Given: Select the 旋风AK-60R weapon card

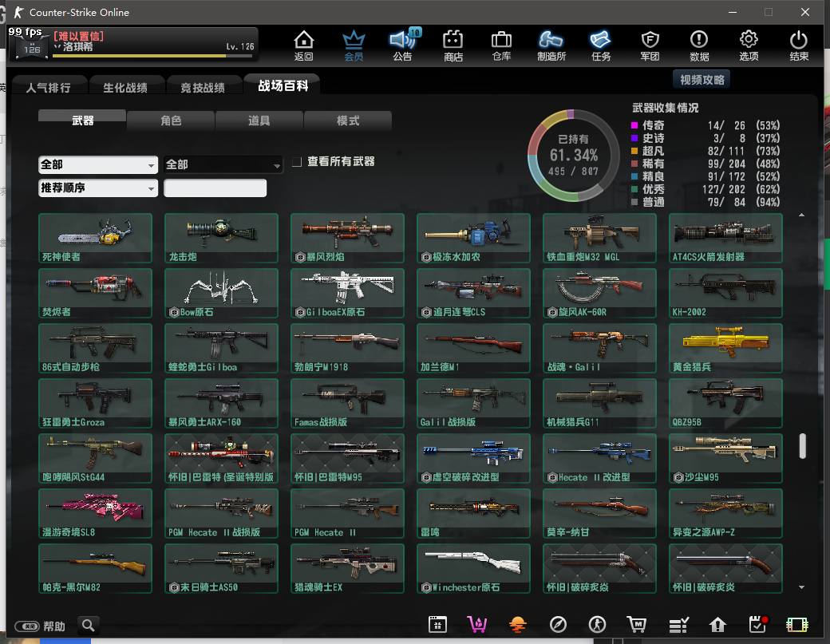Looking at the screenshot, I should [599, 293].
